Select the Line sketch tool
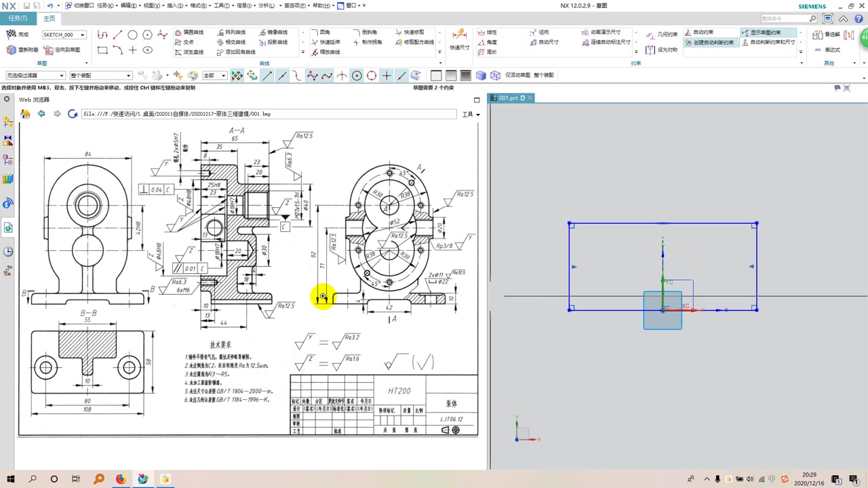 pos(117,35)
